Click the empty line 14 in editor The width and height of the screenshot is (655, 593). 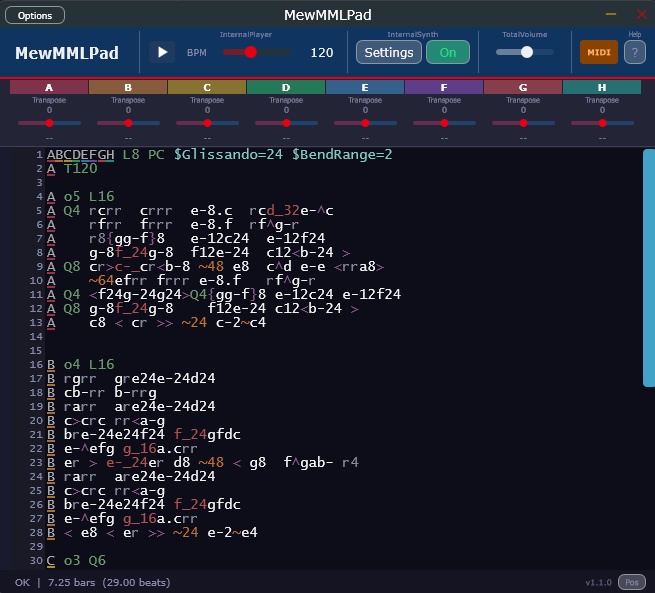coord(343,336)
